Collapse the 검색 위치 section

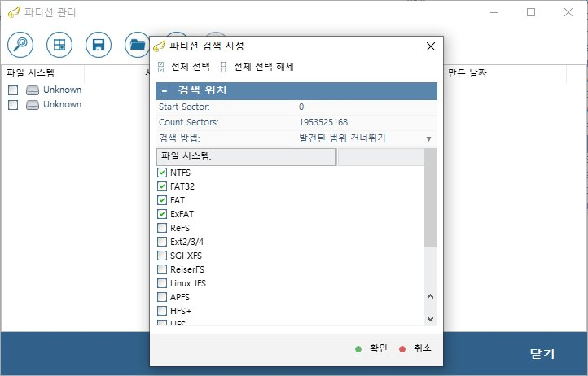165,90
